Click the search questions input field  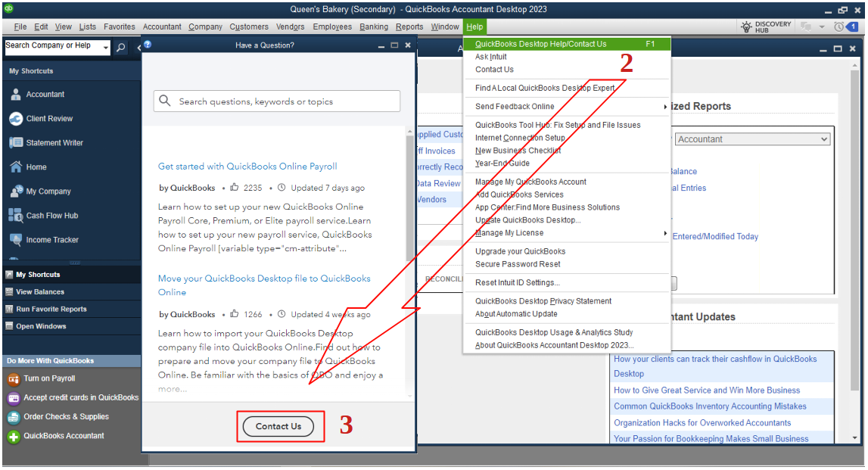tap(276, 101)
